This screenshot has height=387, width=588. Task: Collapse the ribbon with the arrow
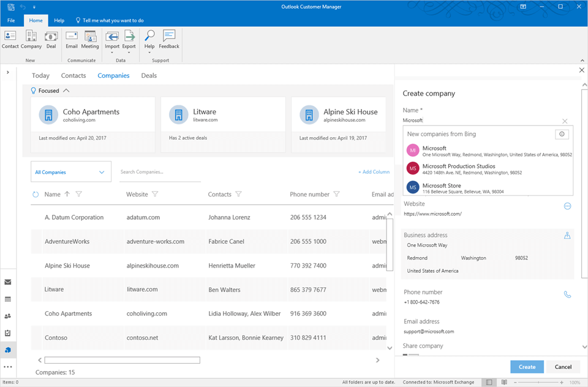click(x=582, y=61)
